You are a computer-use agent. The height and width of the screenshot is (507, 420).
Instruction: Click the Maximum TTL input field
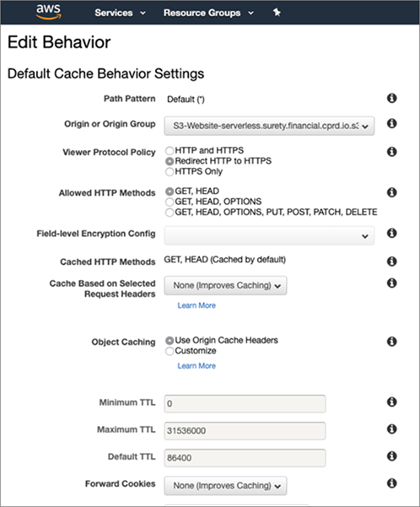[245, 431]
